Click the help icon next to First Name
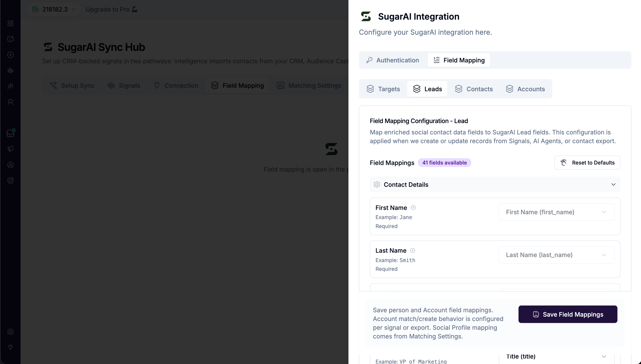This screenshot has height=364, width=641. click(x=413, y=208)
